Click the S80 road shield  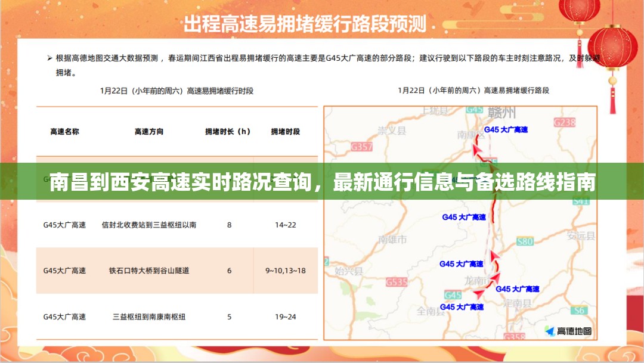[x=525, y=241]
